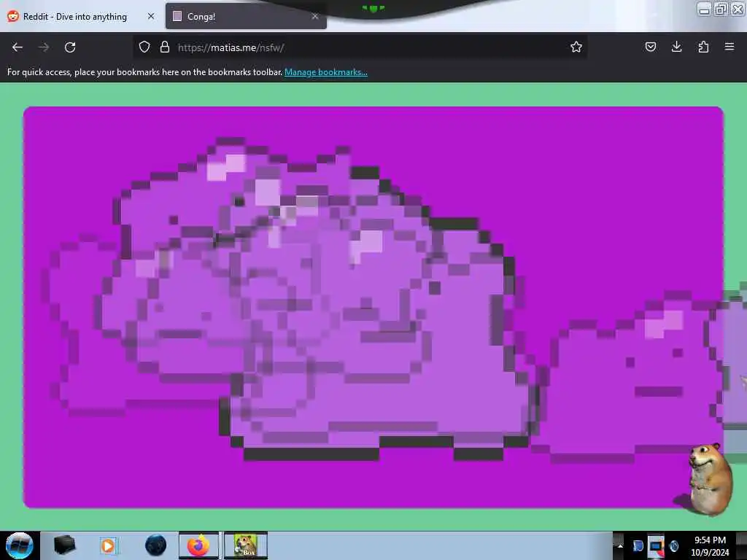This screenshot has height=560, width=747.
Task: Open the clock showing 9:54 PM
Action: (710, 546)
